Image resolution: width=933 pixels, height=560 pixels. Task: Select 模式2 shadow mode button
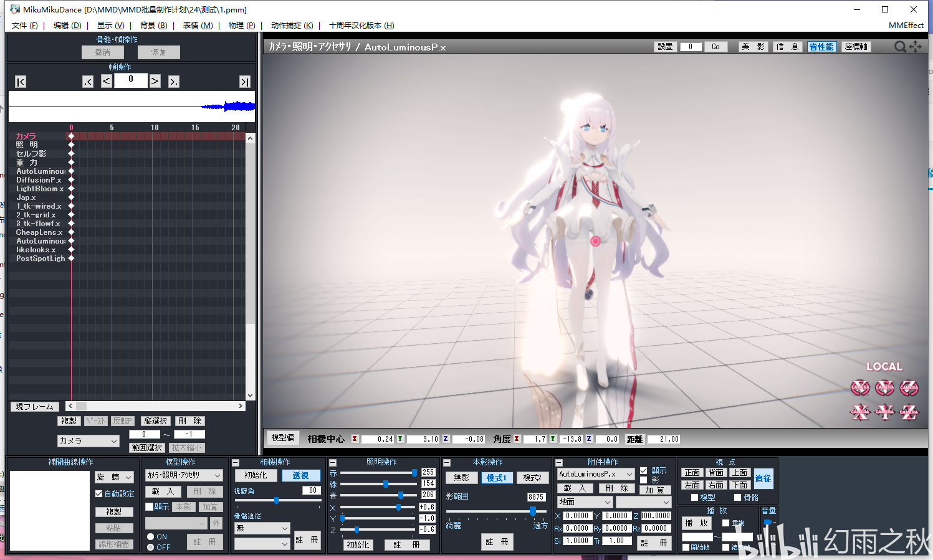click(x=532, y=478)
